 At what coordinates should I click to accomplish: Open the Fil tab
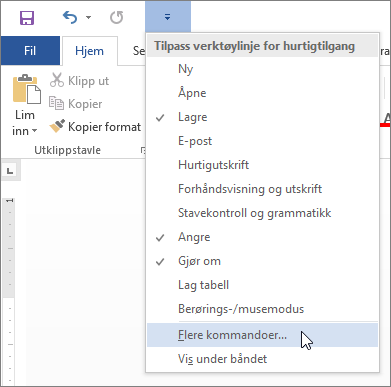click(30, 51)
